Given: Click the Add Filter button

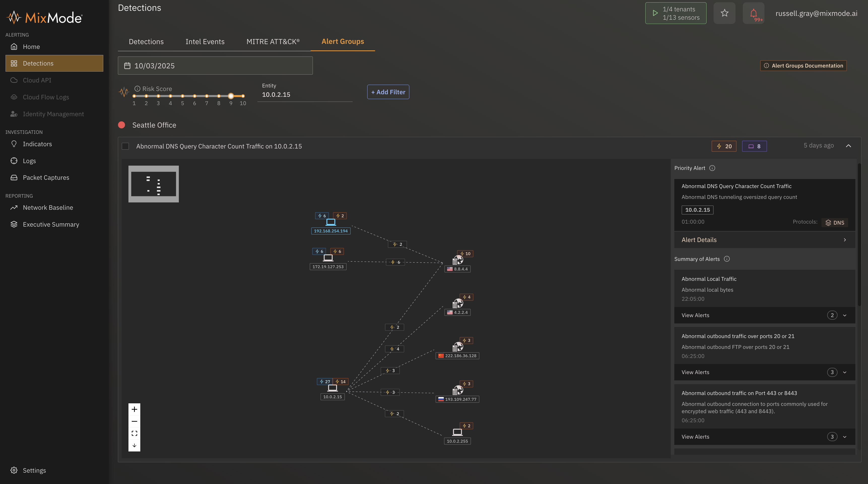Looking at the screenshot, I should pos(388,92).
